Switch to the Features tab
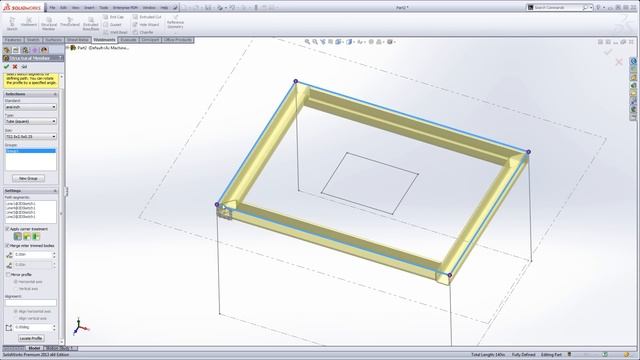 click(x=13, y=40)
